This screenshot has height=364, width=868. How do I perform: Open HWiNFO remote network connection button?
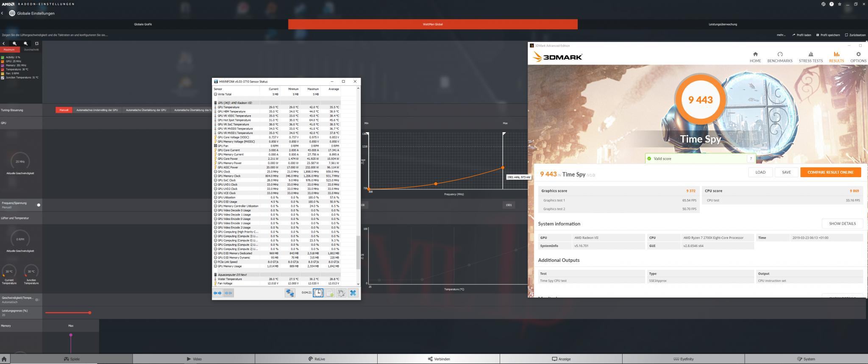[290, 293]
